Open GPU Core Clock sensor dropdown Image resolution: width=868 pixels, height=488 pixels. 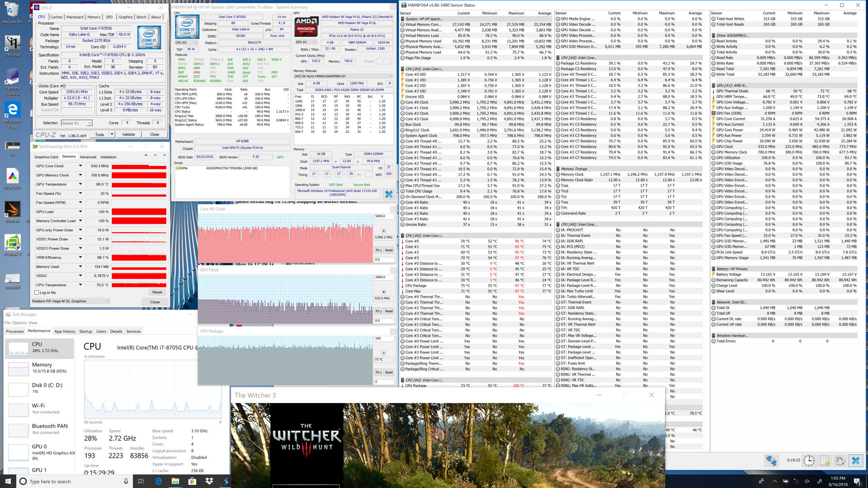pos(80,166)
